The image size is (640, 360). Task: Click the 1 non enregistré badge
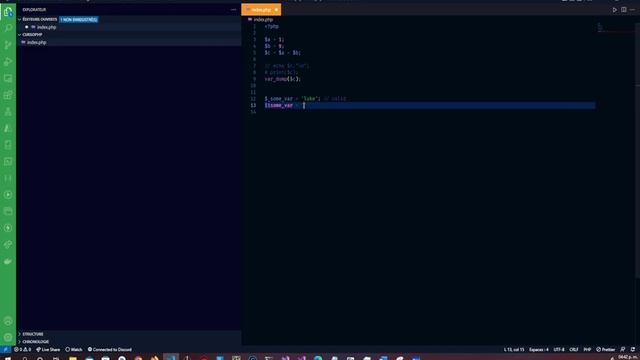[x=79, y=20]
